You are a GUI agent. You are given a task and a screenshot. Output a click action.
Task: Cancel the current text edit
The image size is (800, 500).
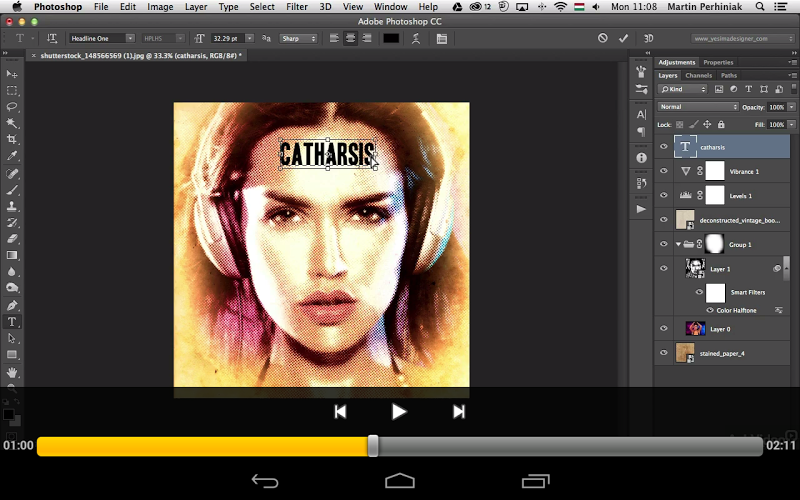[602, 38]
